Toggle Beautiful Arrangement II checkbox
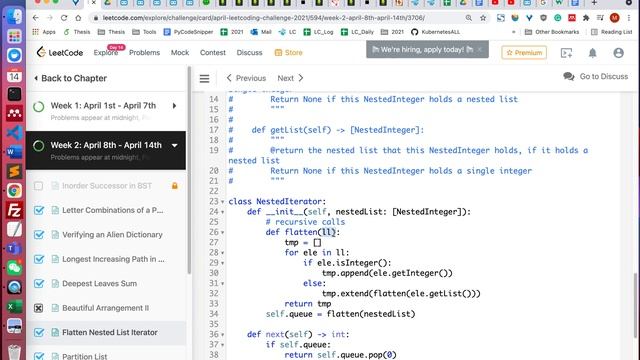The width and height of the screenshot is (640, 360). [x=38, y=308]
